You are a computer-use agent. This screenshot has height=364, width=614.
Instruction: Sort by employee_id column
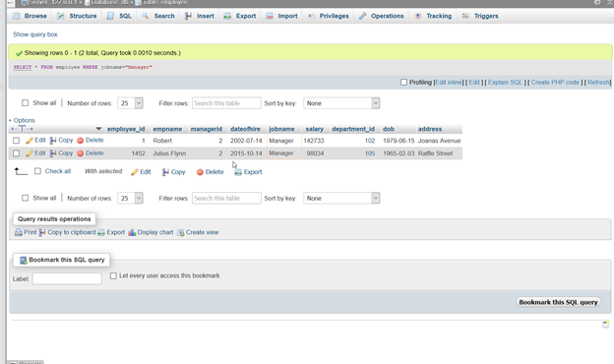click(126, 129)
